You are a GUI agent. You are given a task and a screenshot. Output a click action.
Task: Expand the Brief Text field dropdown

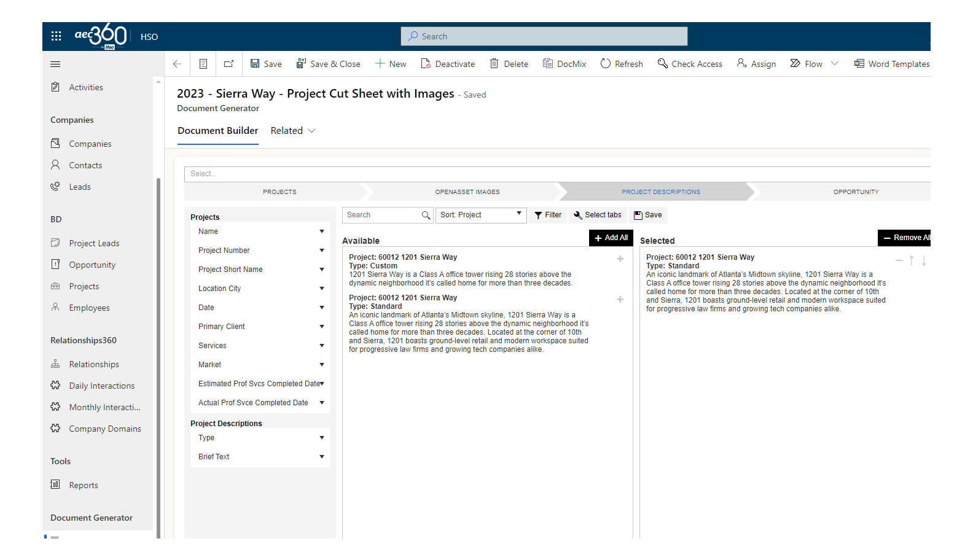click(x=321, y=457)
